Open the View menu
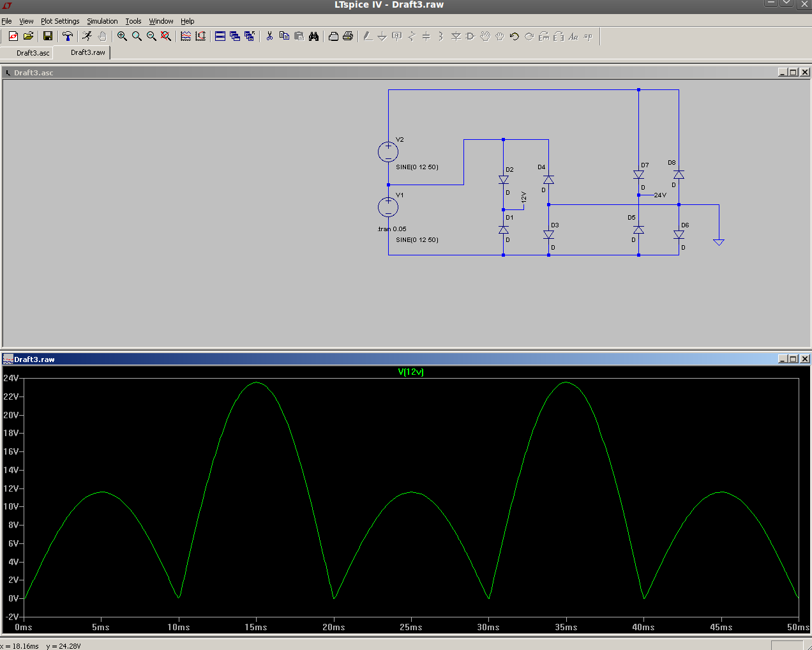Viewport: 812px width, 650px height. pyautogui.click(x=26, y=21)
